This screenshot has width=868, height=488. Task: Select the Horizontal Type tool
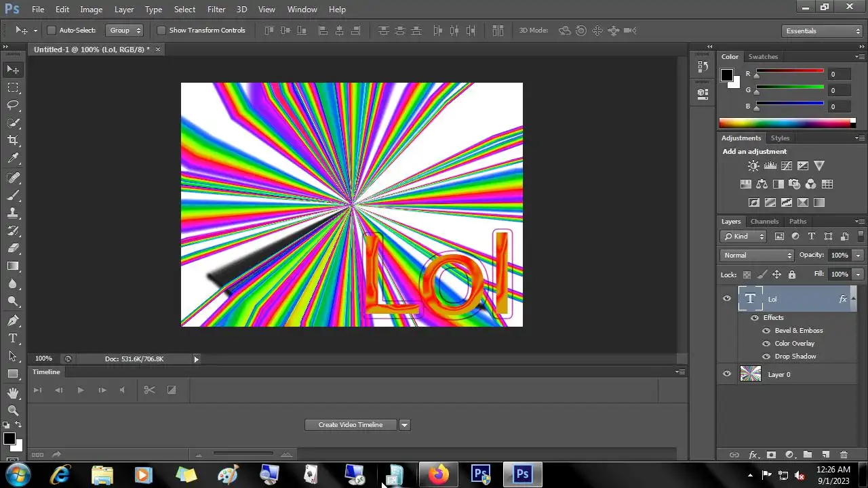(x=13, y=338)
